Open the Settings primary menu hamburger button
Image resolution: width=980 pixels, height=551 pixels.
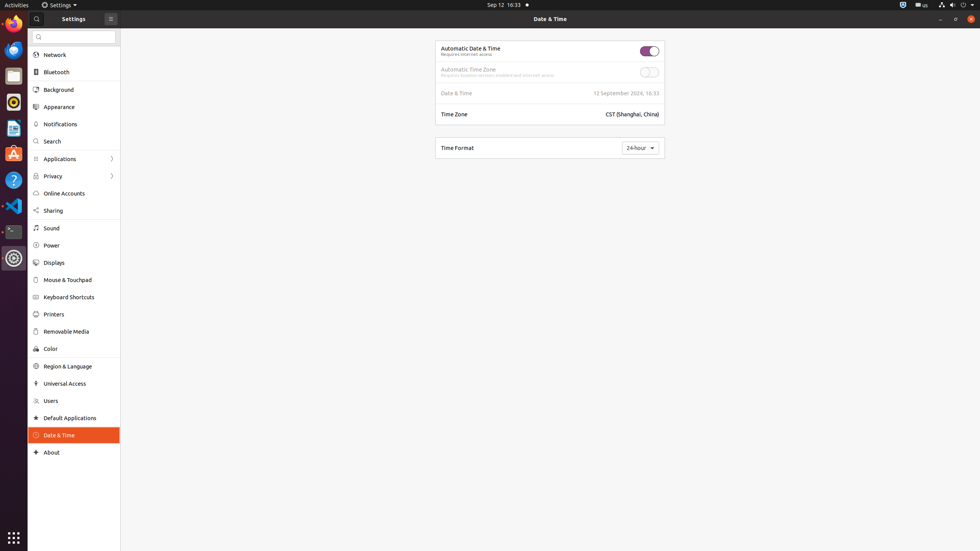[x=111, y=19]
